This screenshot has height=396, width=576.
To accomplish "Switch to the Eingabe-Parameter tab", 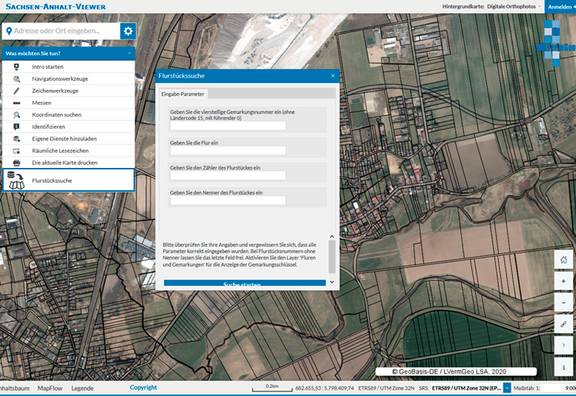I will 183,94.
